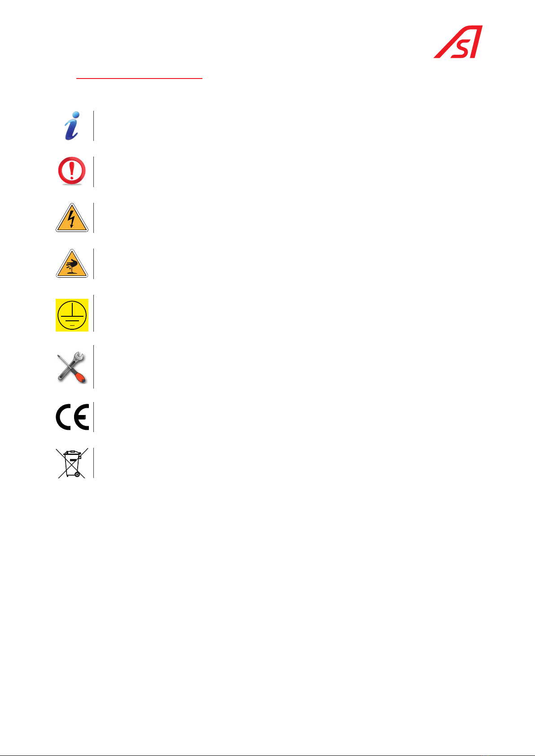The width and height of the screenshot is (535, 756).
Task: Select the red exclamation warning circle icon
Action: coord(72,171)
